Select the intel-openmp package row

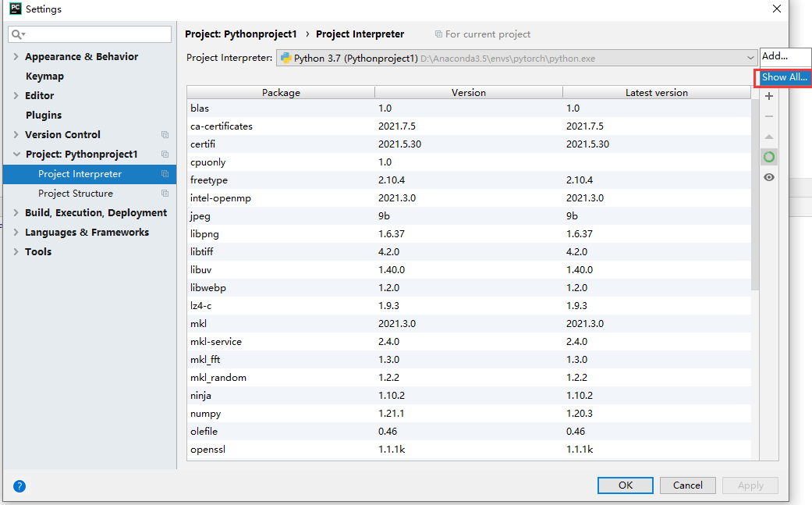469,197
